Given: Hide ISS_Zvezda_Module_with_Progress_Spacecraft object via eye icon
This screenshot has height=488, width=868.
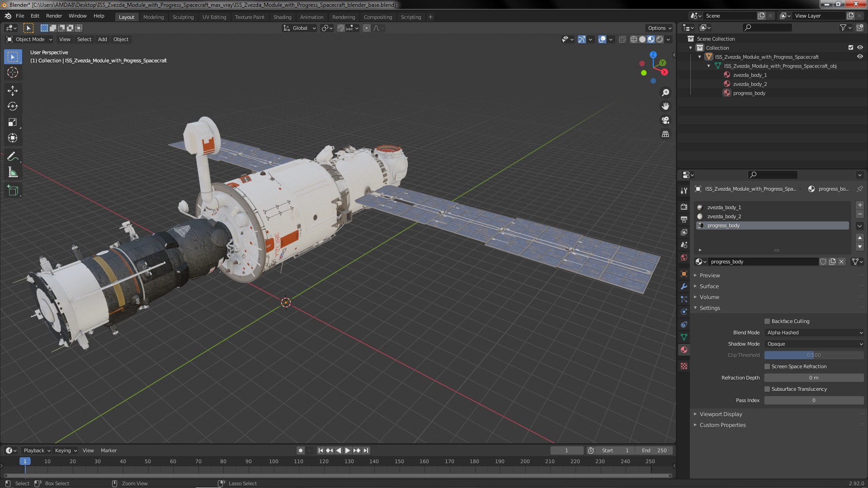Looking at the screenshot, I should click(860, 56).
